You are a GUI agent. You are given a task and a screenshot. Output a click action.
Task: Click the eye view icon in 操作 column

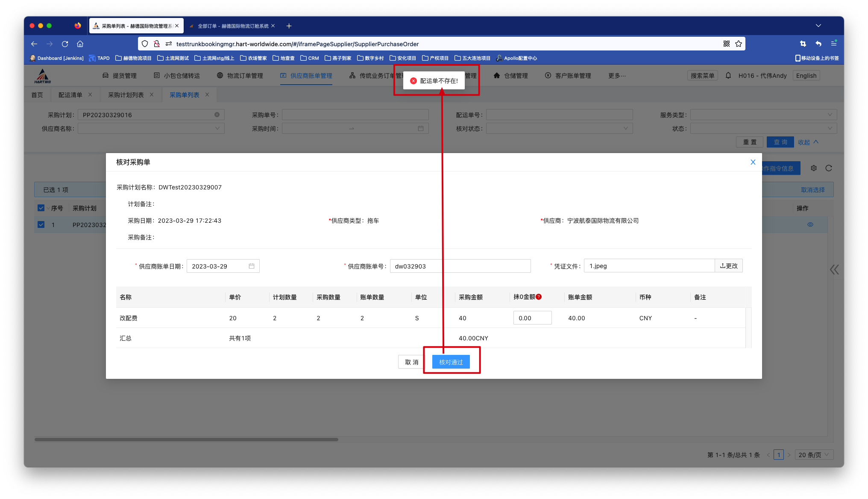810,224
